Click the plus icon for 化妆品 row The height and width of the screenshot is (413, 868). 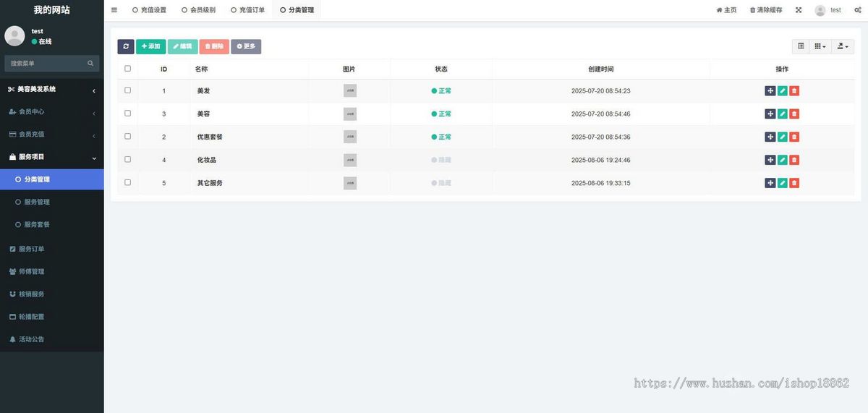coord(770,160)
